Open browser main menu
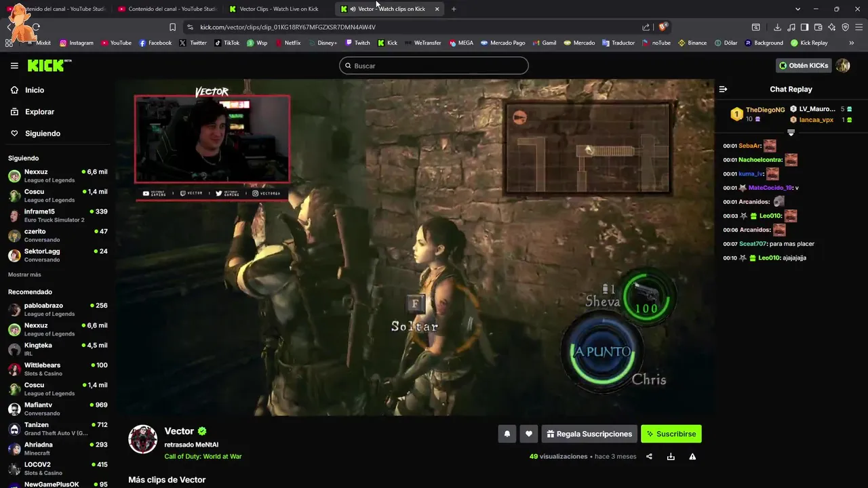Screen dimensions: 868x488 [859, 27]
